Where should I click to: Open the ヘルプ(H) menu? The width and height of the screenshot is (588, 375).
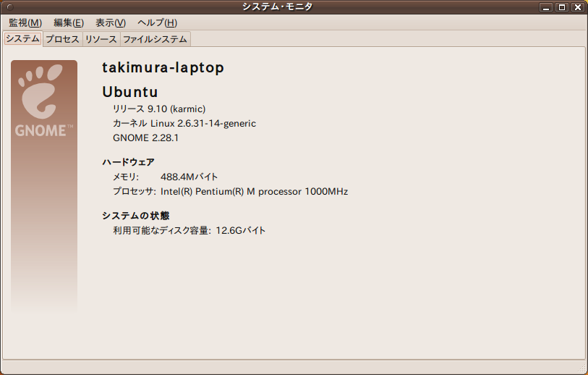157,23
